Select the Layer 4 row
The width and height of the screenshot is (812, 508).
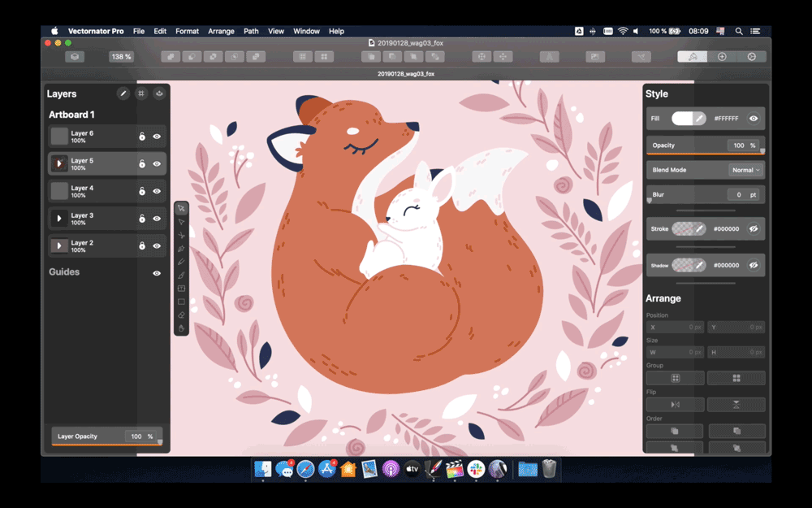[107, 191]
